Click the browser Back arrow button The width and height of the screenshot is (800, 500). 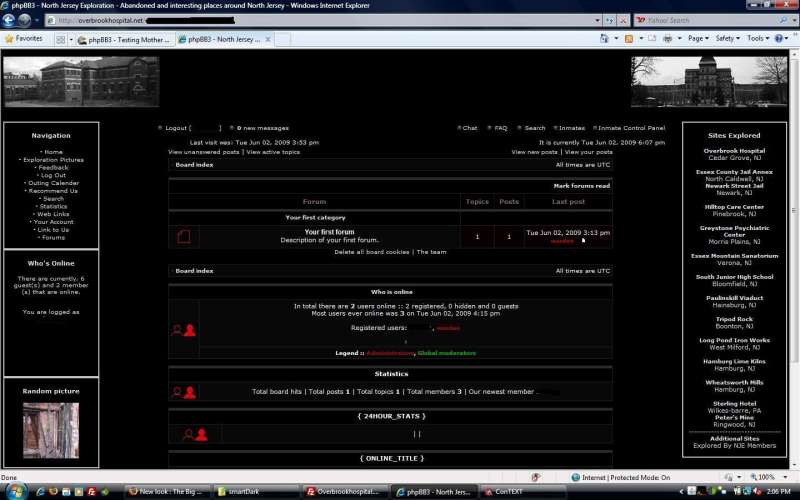9,20
